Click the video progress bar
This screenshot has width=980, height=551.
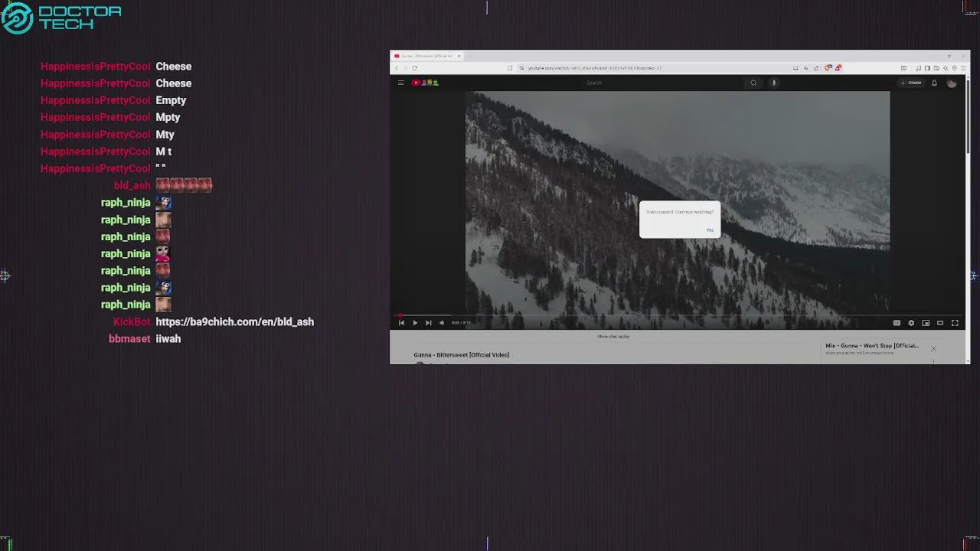(678, 315)
